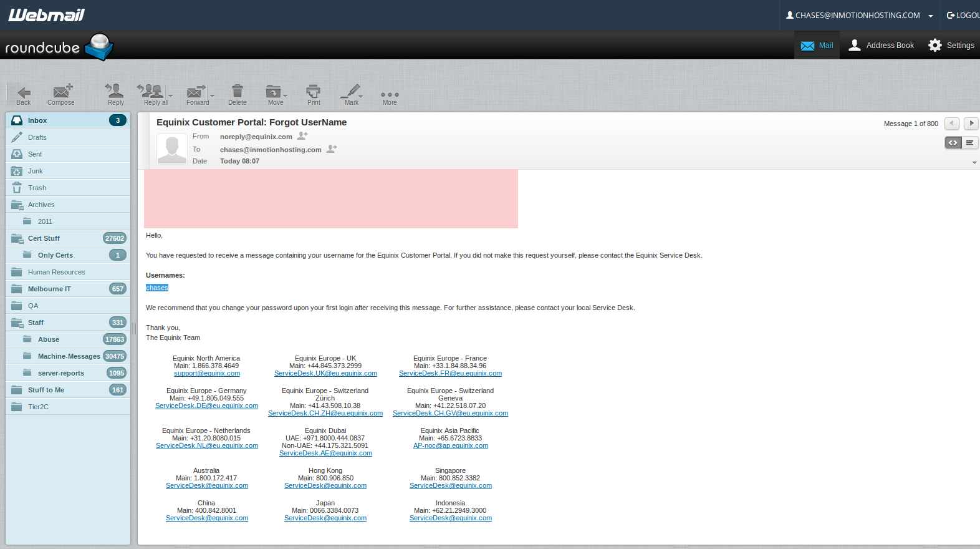
Task: Click the pink blocked image banner
Action: point(331,199)
